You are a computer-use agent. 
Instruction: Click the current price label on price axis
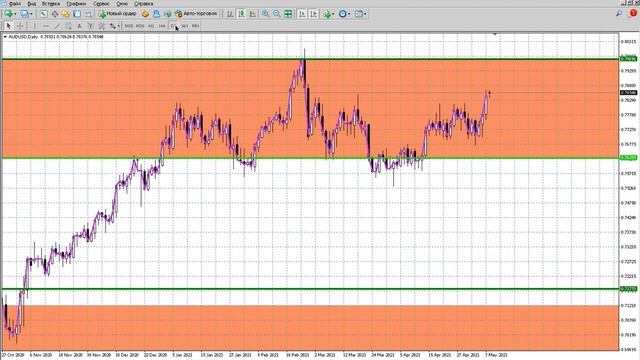tap(629, 93)
